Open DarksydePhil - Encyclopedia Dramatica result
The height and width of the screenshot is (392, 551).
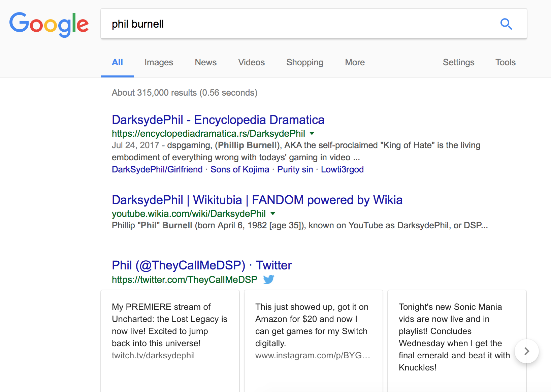point(218,120)
